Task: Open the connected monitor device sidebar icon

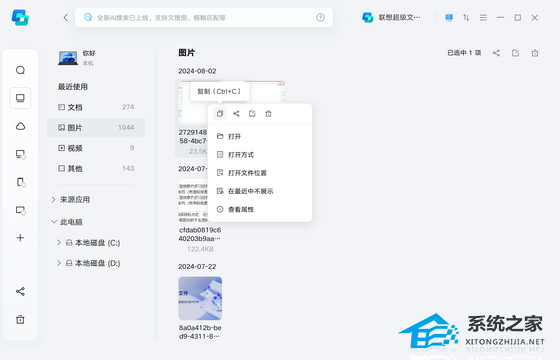Action: click(20, 154)
